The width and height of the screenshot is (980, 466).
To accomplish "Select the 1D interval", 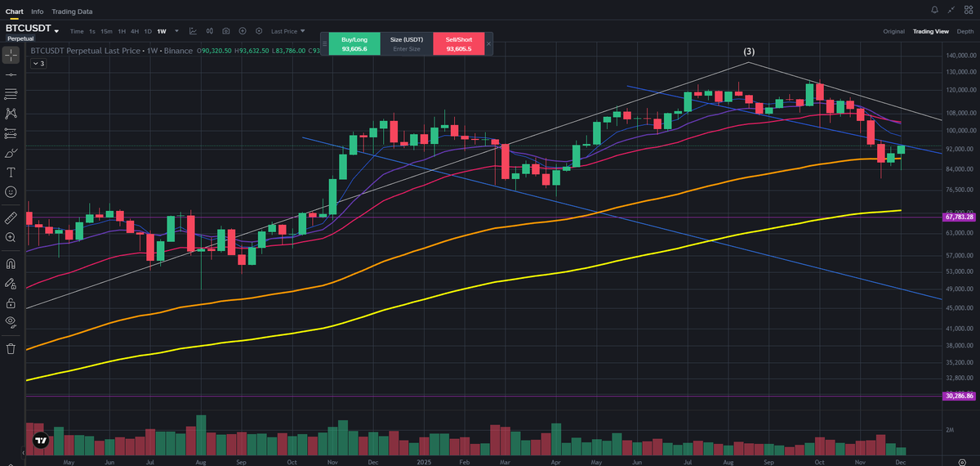I will [148, 31].
